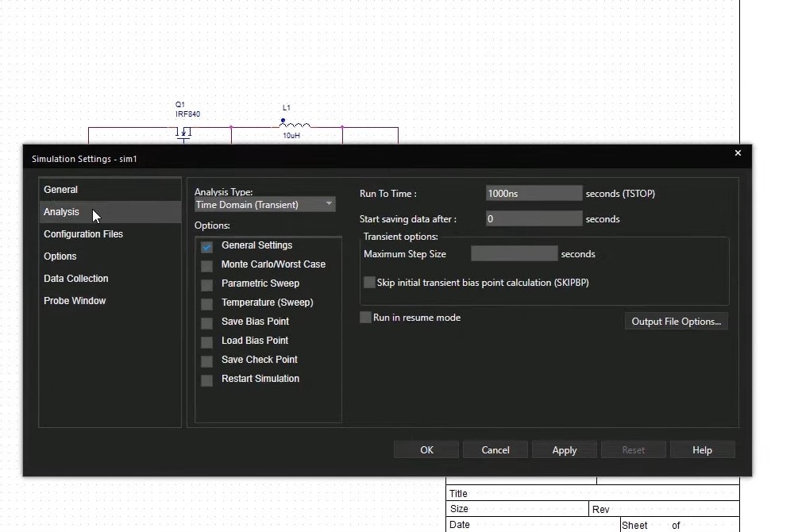This screenshot has height=532, width=798.
Task: Tick the Temperature (Sweep) checkbox
Action: (x=206, y=304)
